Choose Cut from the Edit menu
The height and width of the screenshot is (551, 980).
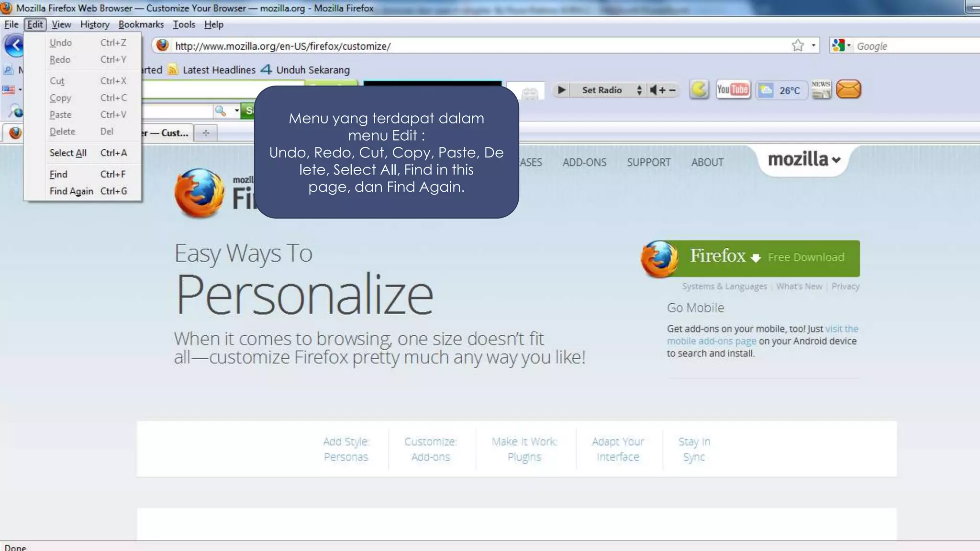pos(82,81)
